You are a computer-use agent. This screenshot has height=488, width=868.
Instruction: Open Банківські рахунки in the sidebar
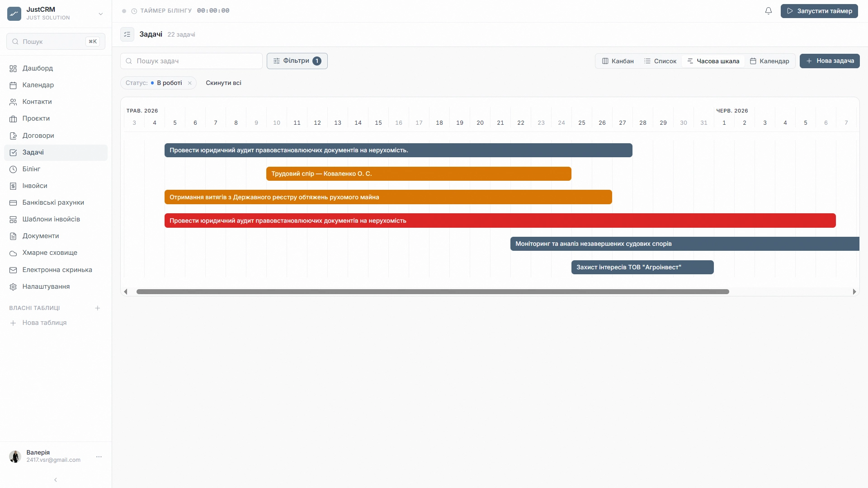56,202
